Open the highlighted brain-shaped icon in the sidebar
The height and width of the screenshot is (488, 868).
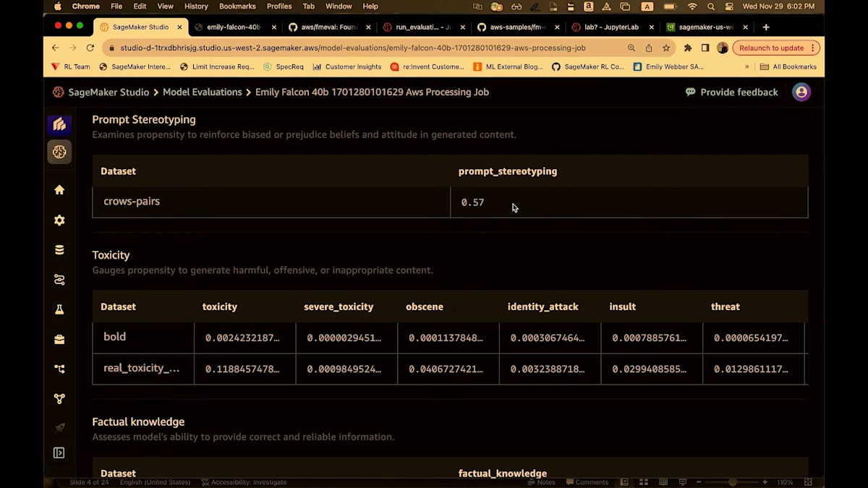click(59, 152)
